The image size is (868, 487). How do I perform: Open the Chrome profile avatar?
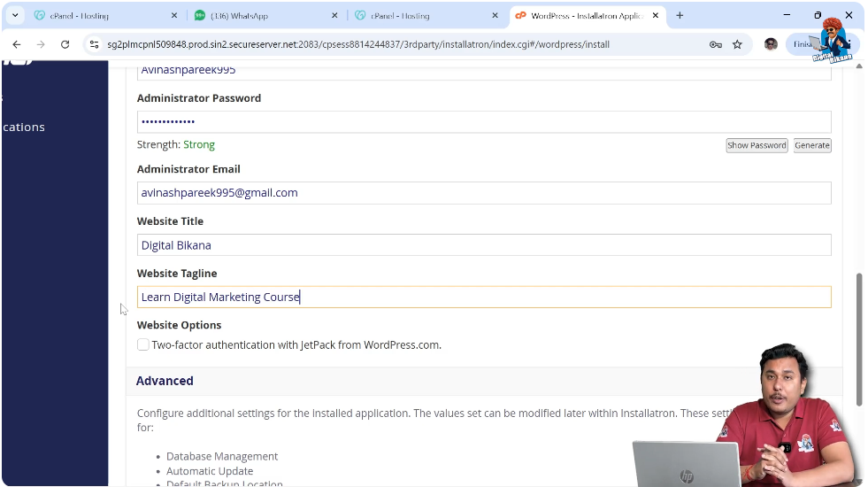(x=771, y=44)
